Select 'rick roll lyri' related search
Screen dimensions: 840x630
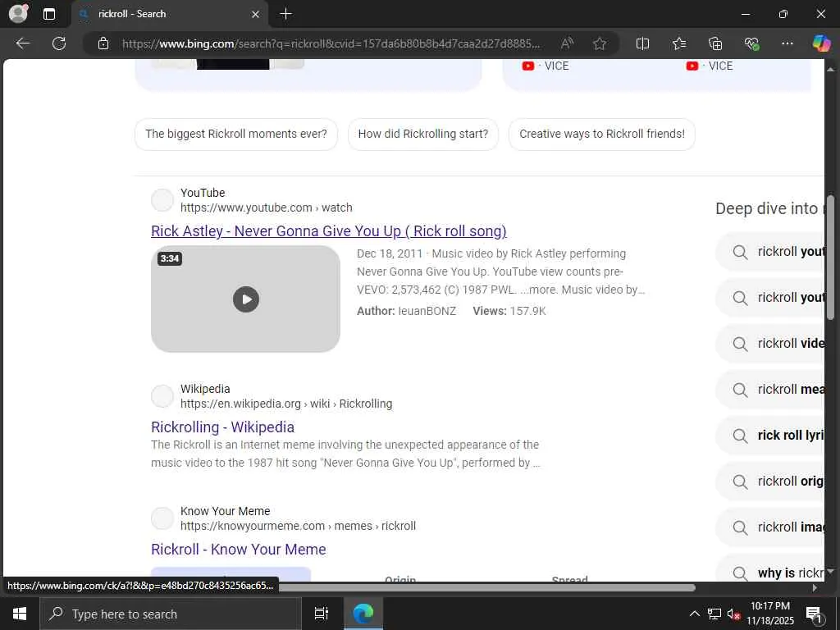point(770,436)
